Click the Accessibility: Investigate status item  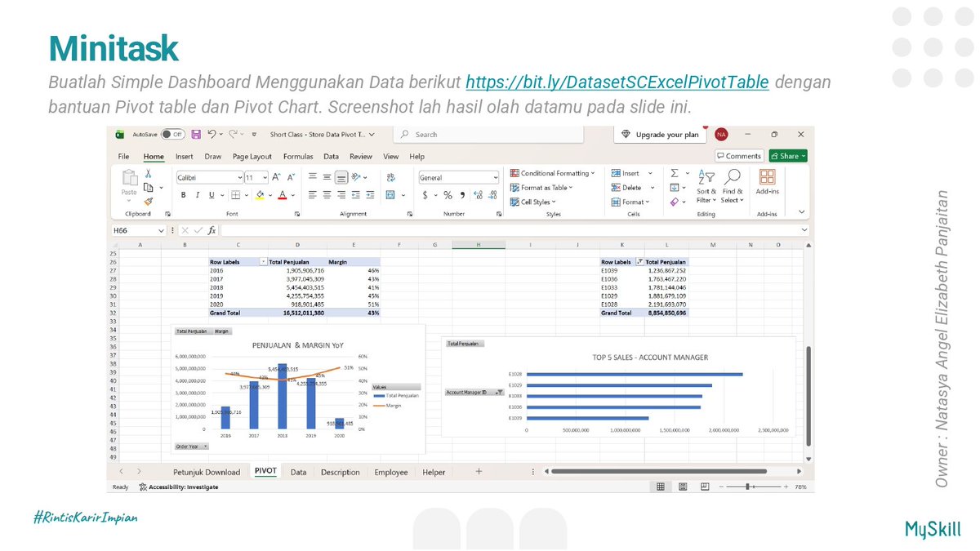coord(179,487)
